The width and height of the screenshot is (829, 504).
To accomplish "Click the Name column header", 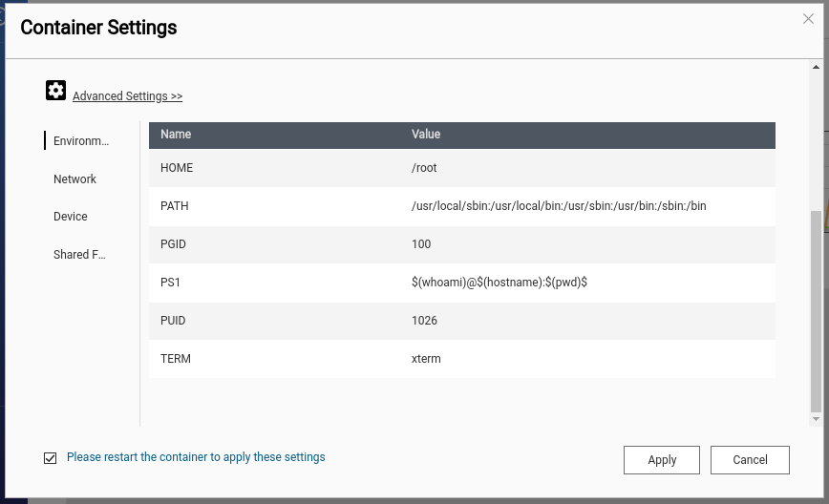I will pos(176,135).
